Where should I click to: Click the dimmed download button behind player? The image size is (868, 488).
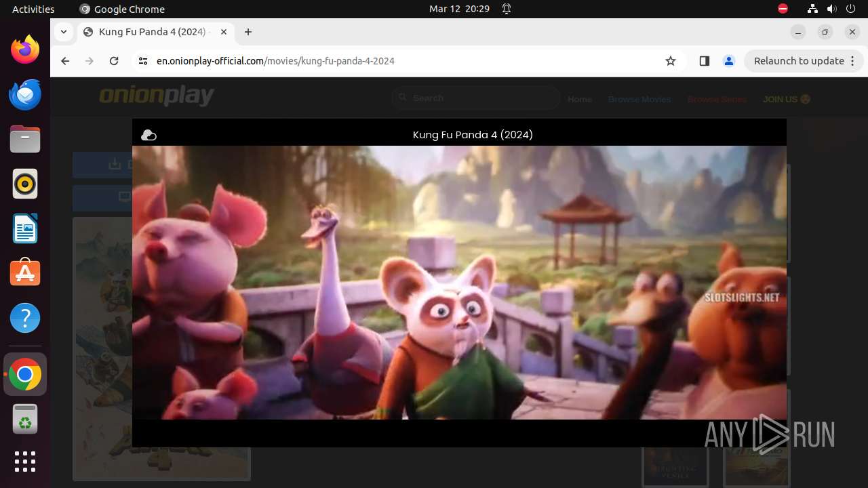click(x=102, y=164)
